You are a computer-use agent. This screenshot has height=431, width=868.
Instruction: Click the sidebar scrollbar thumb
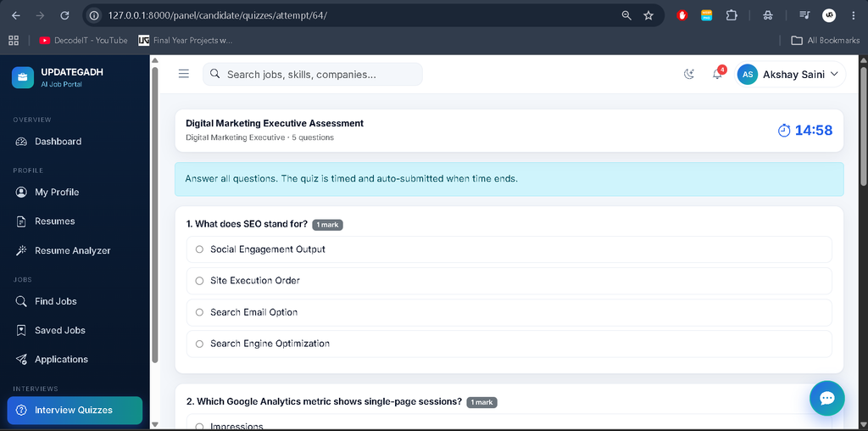pyautogui.click(x=155, y=215)
